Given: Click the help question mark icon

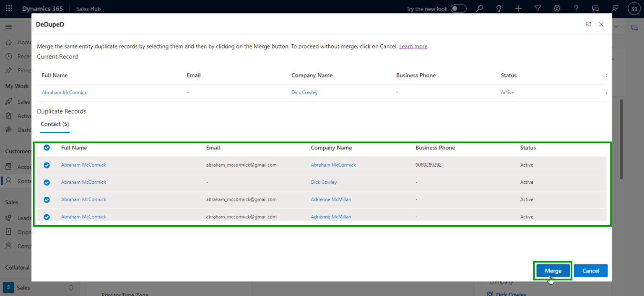Looking at the screenshot, I should [576, 8].
